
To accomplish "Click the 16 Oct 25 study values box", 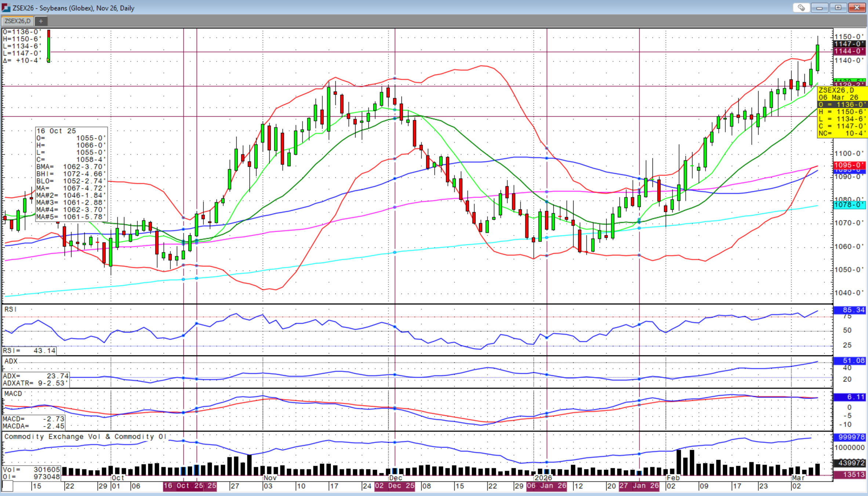I will tap(71, 174).
